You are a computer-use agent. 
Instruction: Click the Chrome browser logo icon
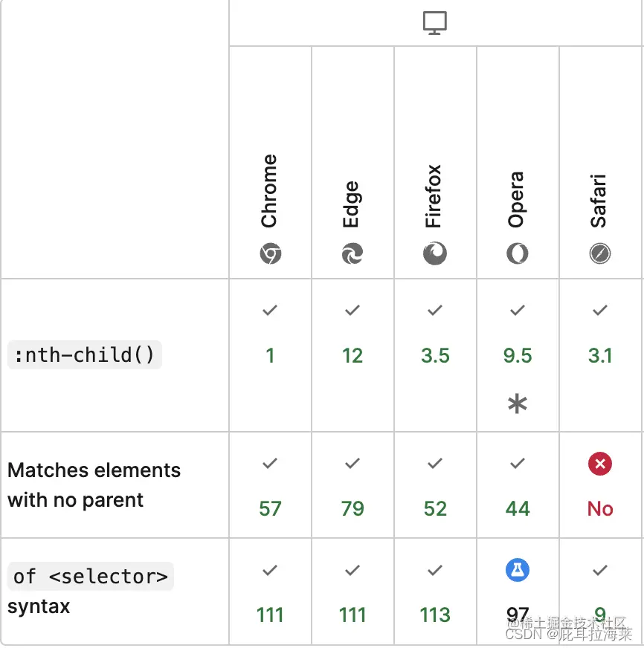[x=271, y=253]
